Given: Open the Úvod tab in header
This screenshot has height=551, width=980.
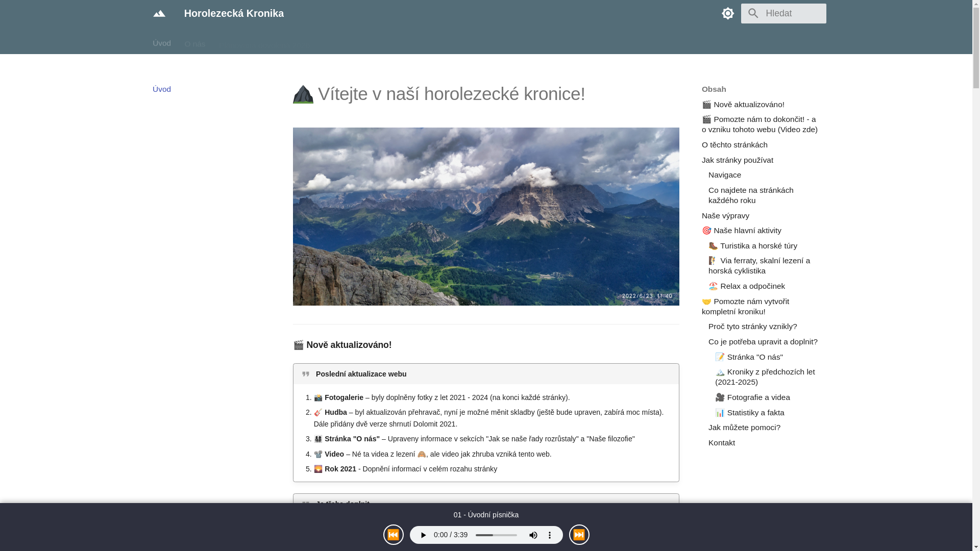Looking at the screenshot, I should coord(162,43).
